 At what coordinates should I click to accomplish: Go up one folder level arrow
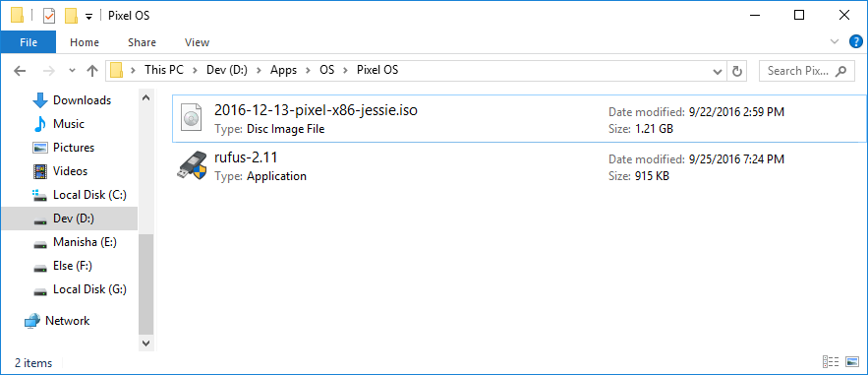91,70
